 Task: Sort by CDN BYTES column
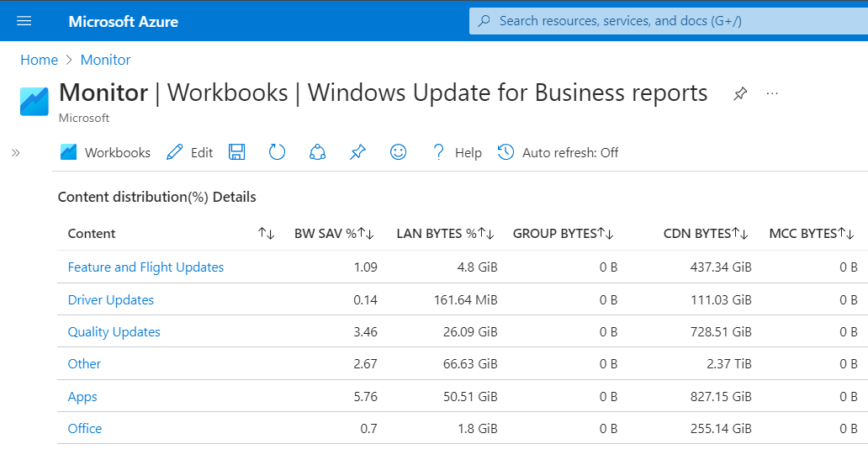(740, 234)
